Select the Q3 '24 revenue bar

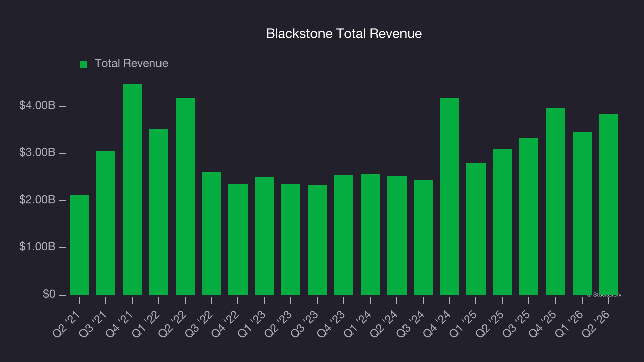click(423, 237)
